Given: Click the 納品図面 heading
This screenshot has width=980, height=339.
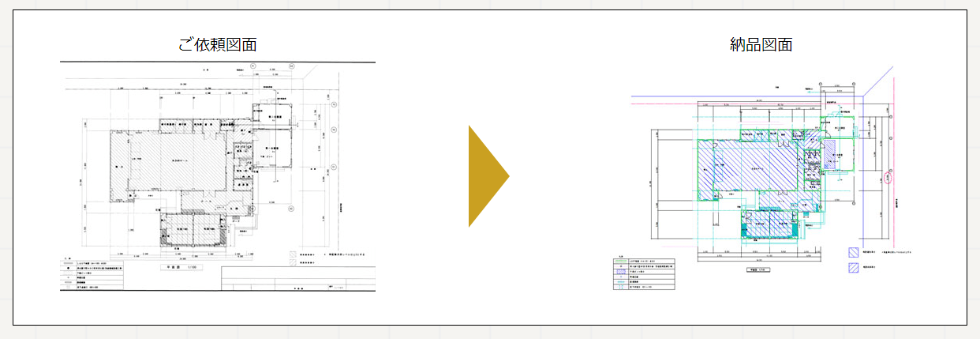Looking at the screenshot, I should click(x=761, y=45).
